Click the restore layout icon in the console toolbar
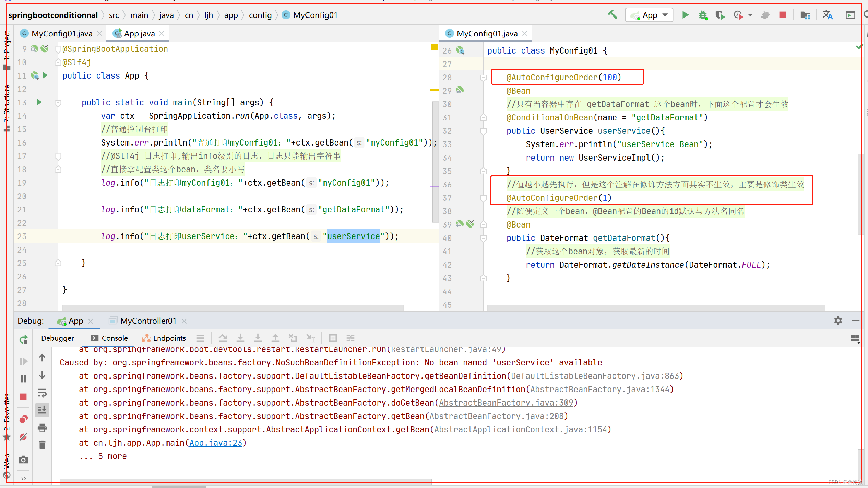The height and width of the screenshot is (488, 868). click(855, 339)
